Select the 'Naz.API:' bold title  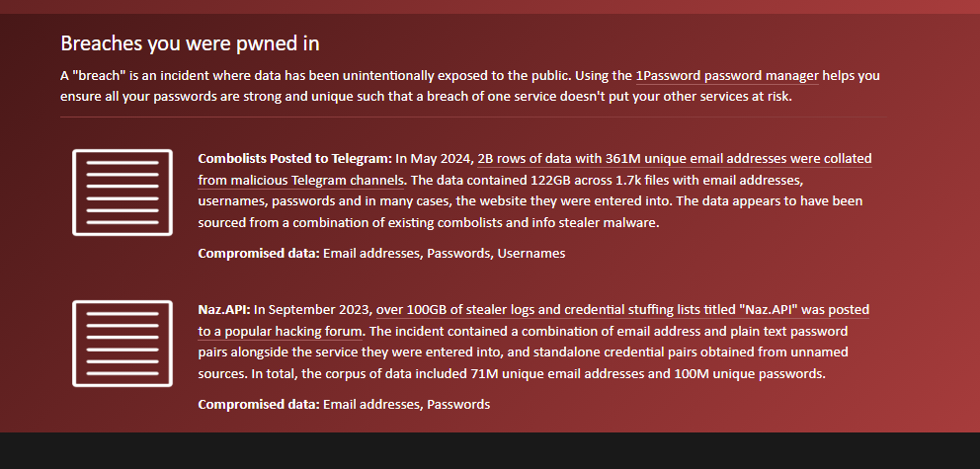click(224, 310)
